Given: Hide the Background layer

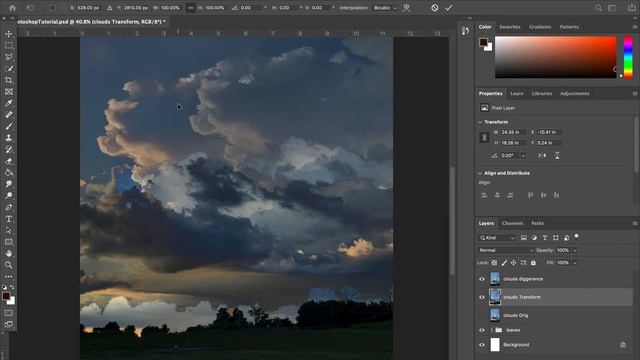Looking at the screenshot, I should 482,345.
